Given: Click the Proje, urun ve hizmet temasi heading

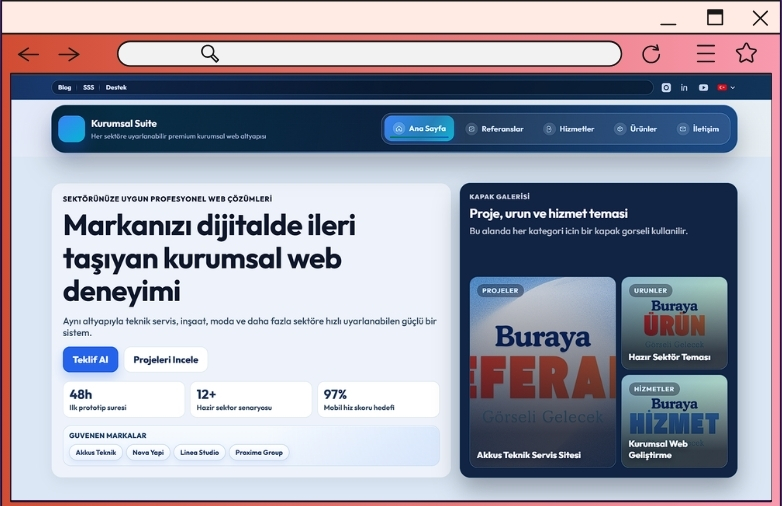Looking at the screenshot, I should pyautogui.click(x=549, y=214).
